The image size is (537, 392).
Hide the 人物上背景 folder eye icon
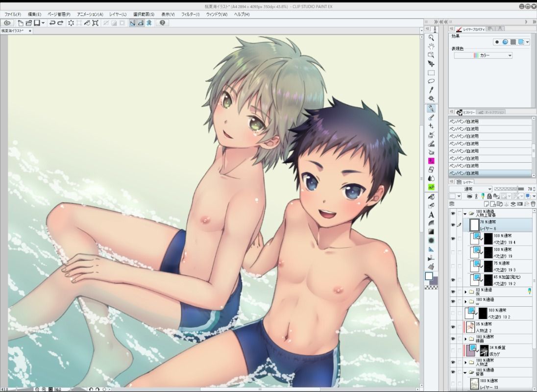click(453, 213)
